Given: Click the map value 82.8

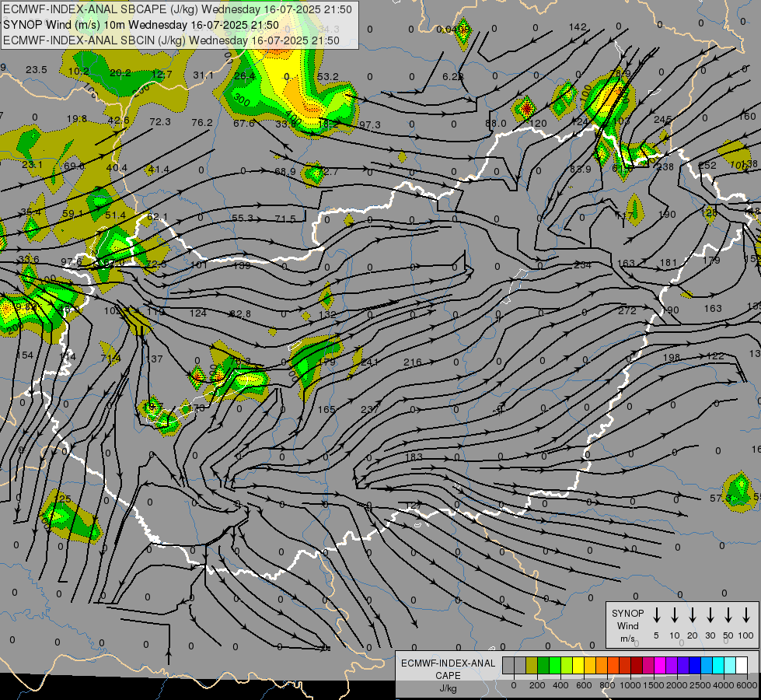Looking at the screenshot, I should click(x=240, y=314).
